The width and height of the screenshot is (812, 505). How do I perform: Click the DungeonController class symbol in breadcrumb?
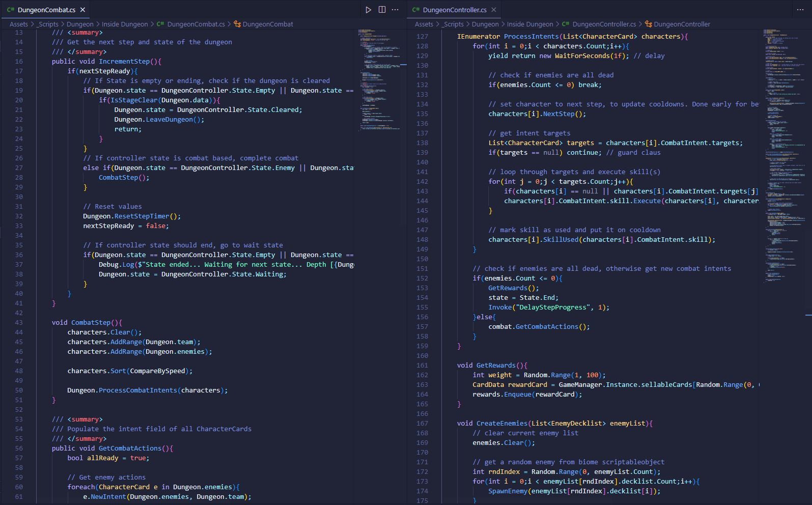[x=681, y=24]
